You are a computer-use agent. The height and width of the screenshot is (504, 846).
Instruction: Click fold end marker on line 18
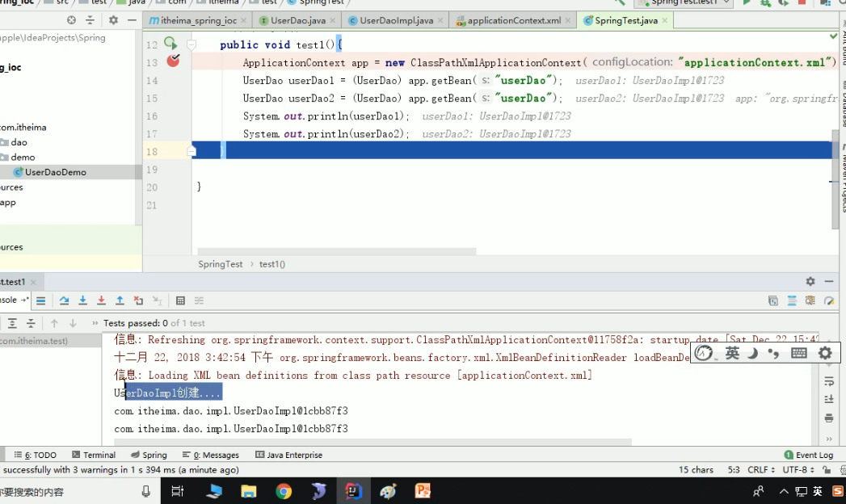click(x=191, y=152)
